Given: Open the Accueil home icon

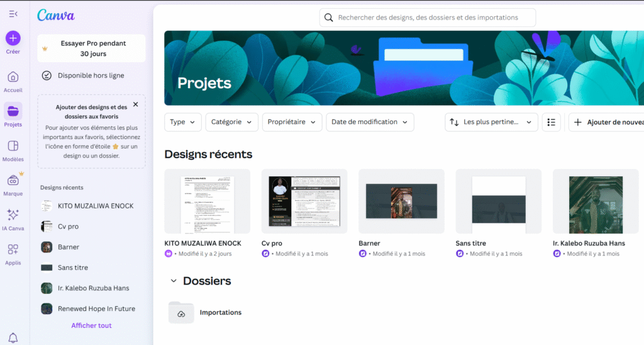Looking at the screenshot, I should click(13, 77).
